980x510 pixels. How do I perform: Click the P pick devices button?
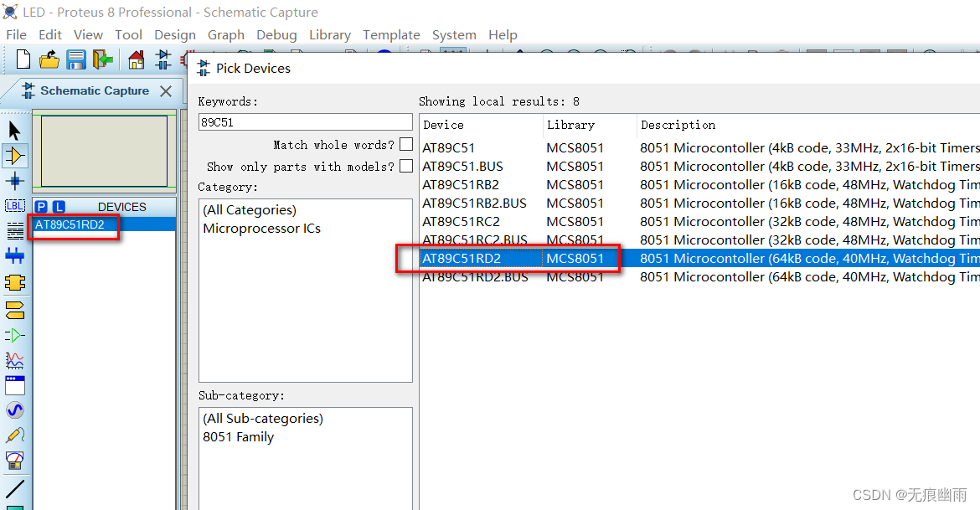coord(41,207)
